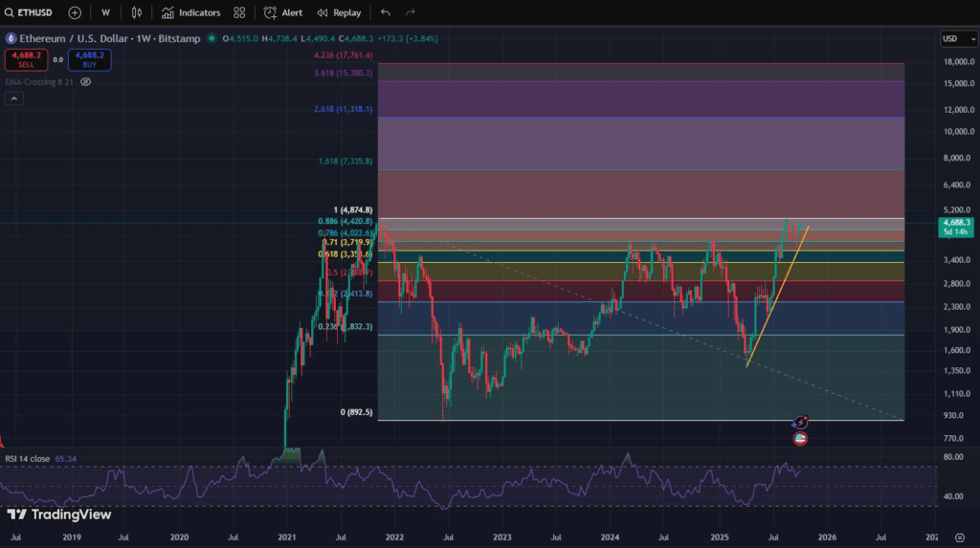
Task: Open the purple lightning event marker
Action: pyautogui.click(x=801, y=422)
